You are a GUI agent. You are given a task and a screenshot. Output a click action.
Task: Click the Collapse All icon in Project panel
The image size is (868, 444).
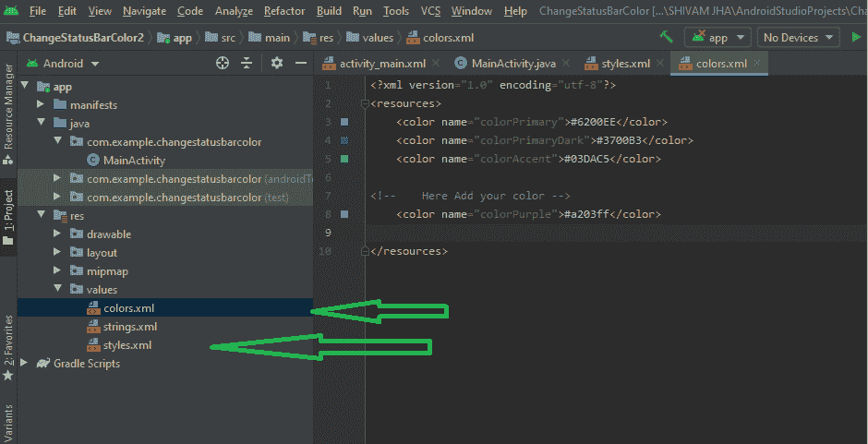pyautogui.click(x=247, y=64)
